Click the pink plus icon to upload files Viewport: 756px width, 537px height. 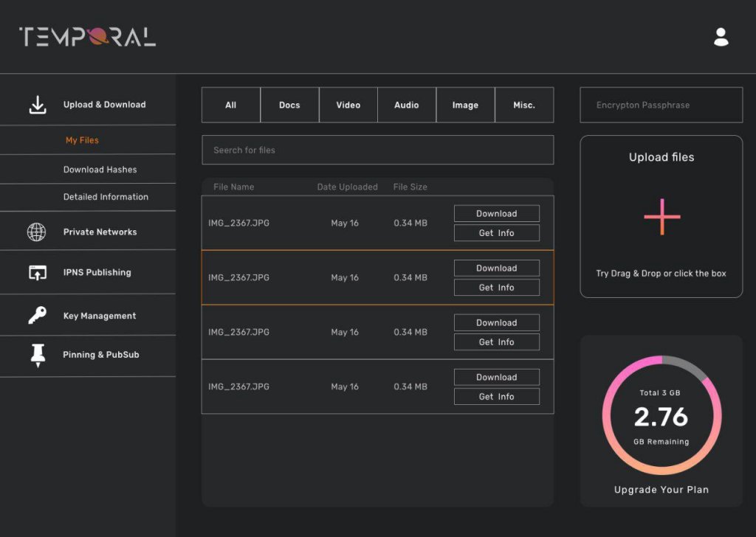(x=661, y=216)
